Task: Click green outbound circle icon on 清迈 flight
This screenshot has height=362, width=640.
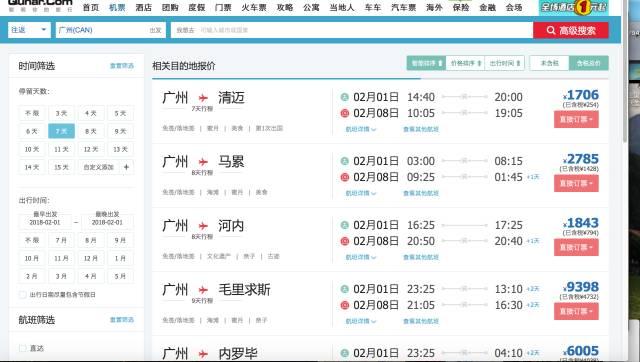Action: click(344, 97)
